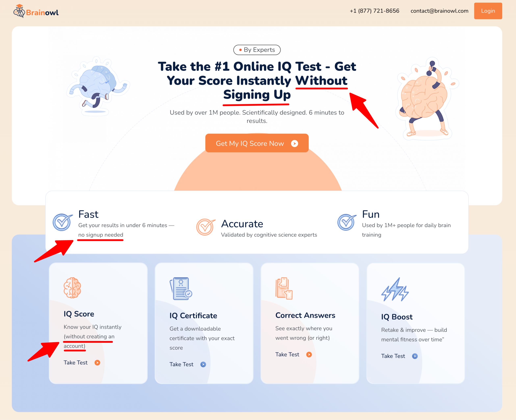Viewport: 516px width, 420px height.
Task: Click orange arrow next to IQ Score Take Test
Action: click(97, 363)
